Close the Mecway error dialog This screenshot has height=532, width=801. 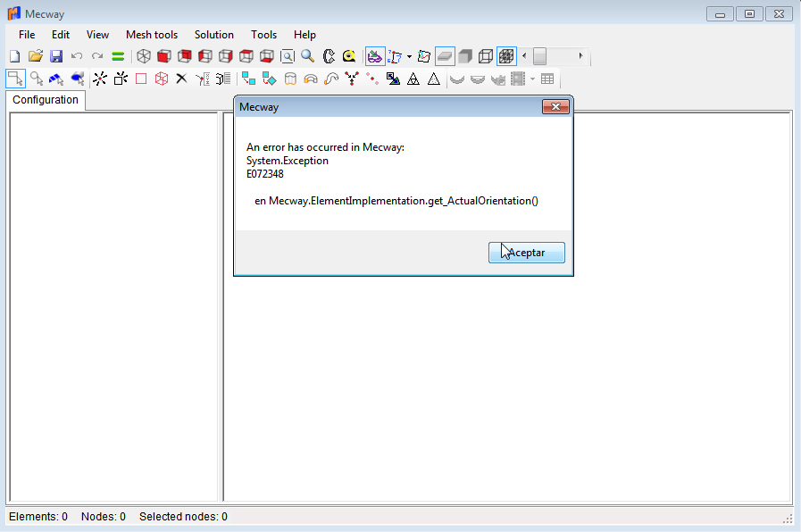coord(555,107)
